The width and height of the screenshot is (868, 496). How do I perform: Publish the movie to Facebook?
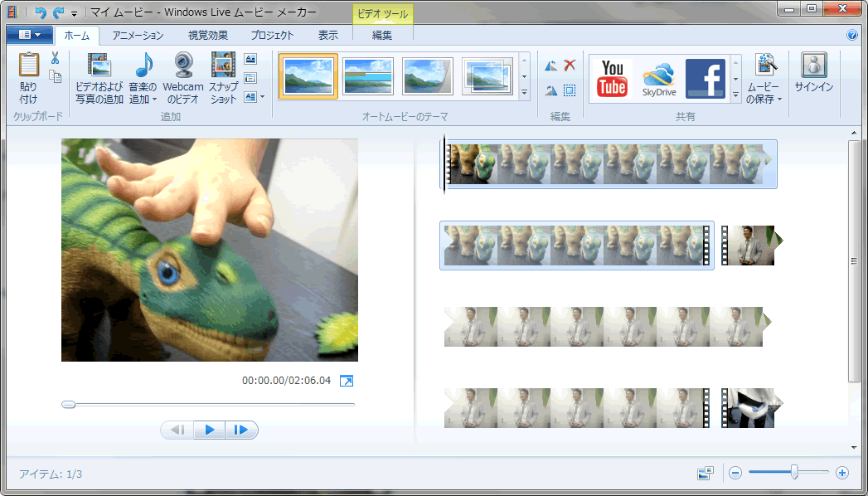(705, 78)
